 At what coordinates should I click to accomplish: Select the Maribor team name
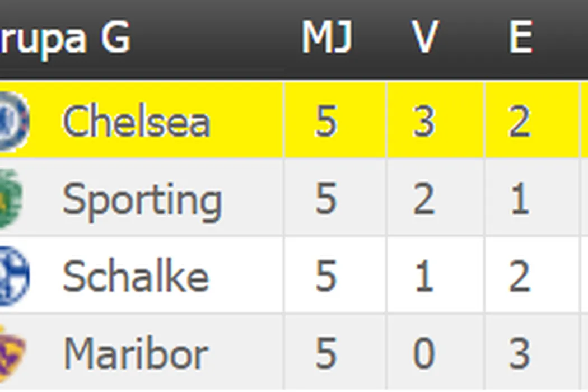tap(136, 354)
